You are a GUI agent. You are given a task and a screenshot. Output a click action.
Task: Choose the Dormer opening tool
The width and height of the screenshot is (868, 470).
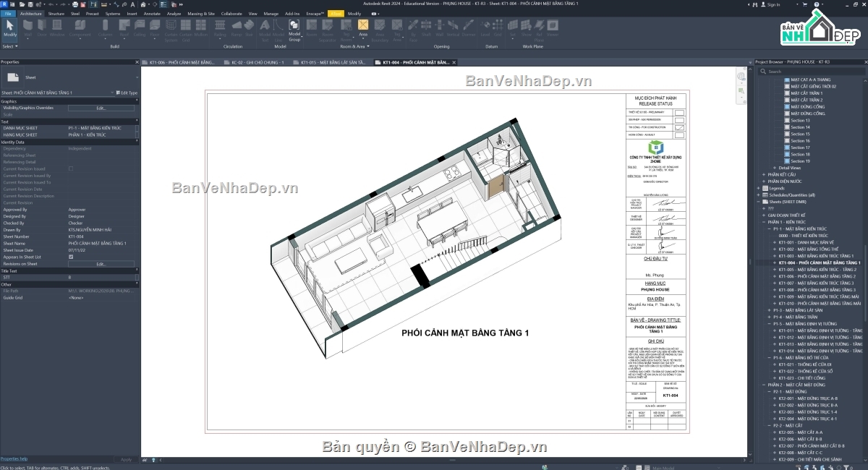[x=469, y=29]
